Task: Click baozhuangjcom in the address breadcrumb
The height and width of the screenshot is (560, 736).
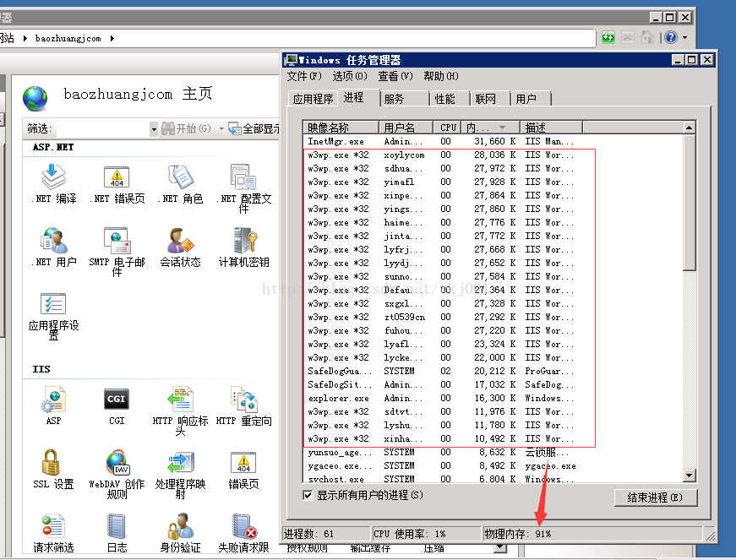Action: click(68, 39)
